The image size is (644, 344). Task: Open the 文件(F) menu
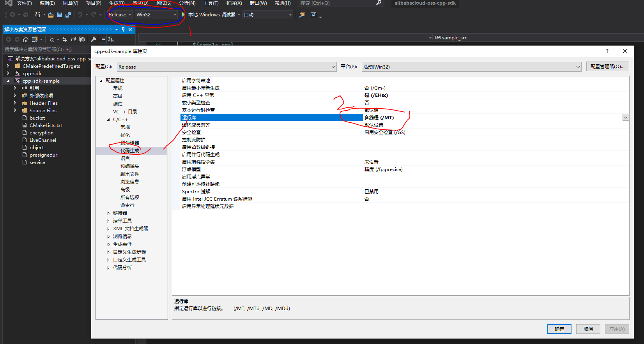(24, 3)
